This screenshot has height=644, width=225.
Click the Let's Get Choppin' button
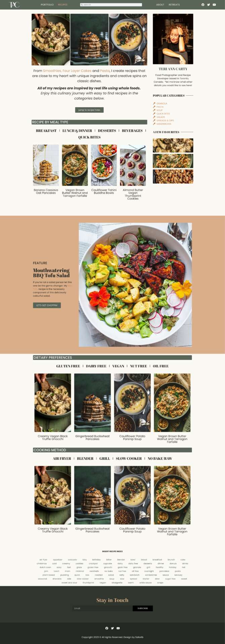point(47,305)
